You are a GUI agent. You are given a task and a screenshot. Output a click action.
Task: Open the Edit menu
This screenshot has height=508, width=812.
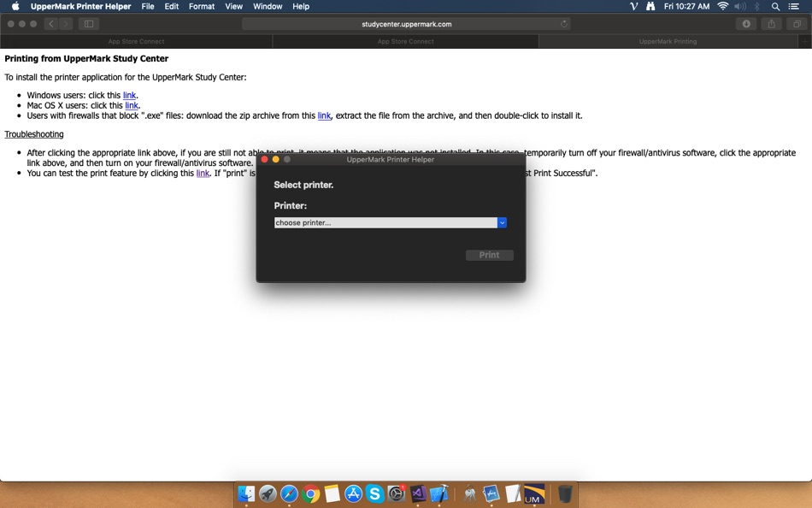click(x=172, y=6)
